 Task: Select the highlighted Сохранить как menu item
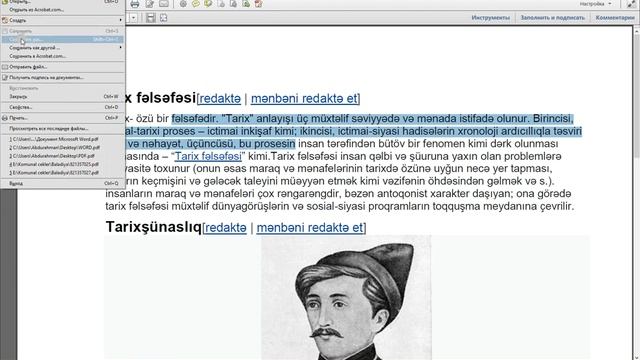(62, 40)
